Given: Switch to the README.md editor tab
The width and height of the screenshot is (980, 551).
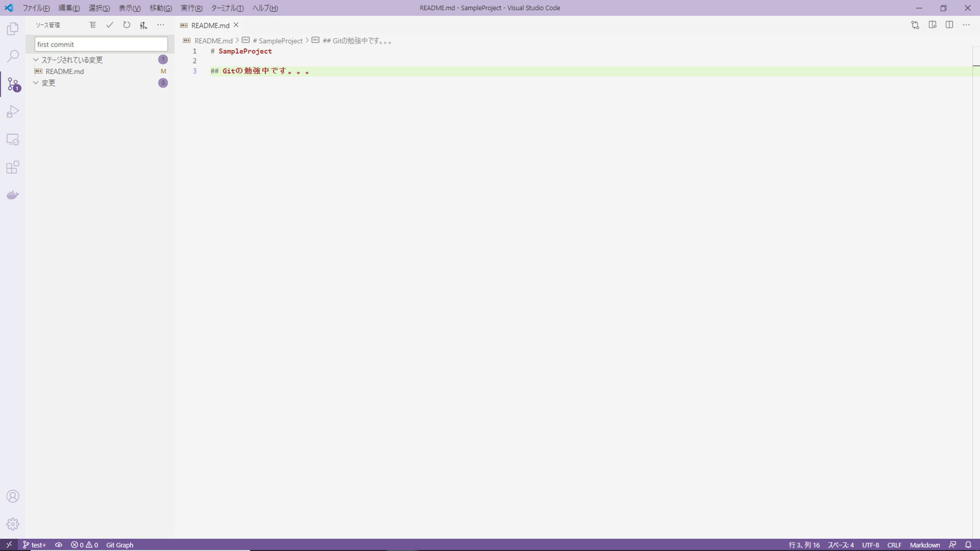Looking at the screenshot, I should 209,25.
